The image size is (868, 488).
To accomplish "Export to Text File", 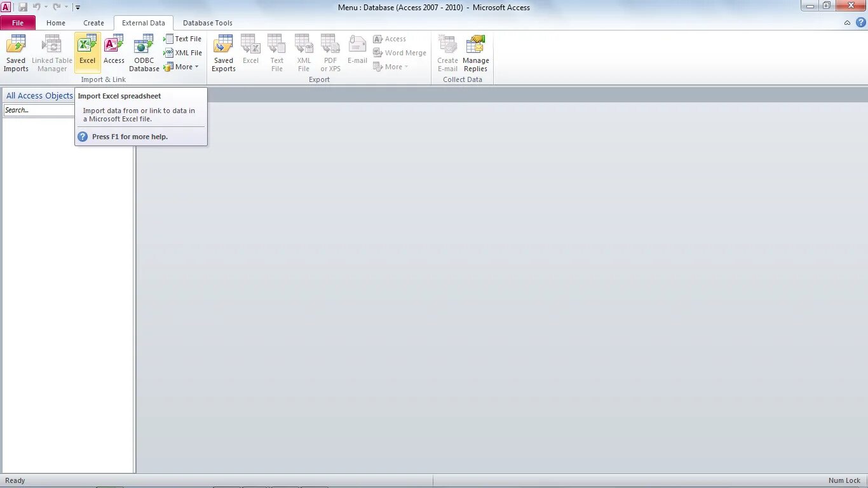I will (277, 53).
